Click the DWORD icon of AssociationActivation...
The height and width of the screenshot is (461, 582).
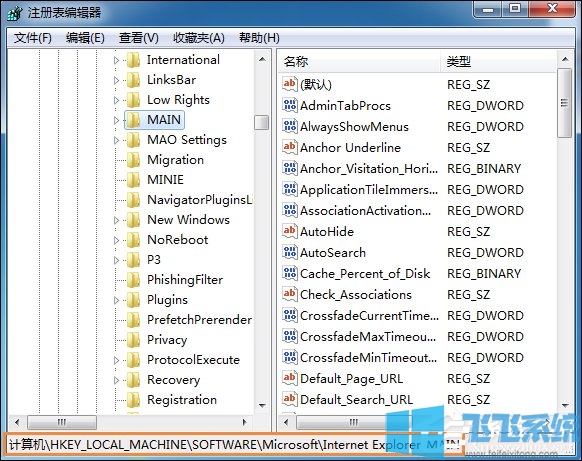(290, 210)
